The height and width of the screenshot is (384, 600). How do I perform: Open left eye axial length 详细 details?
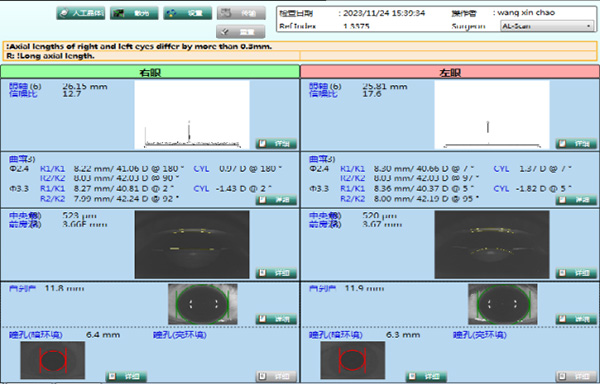(x=576, y=144)
